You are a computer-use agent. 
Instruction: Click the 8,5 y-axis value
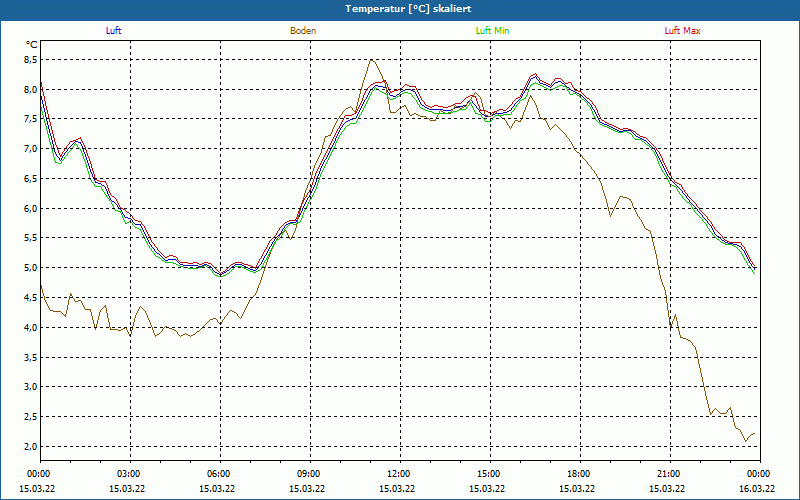tap(31, 60)
